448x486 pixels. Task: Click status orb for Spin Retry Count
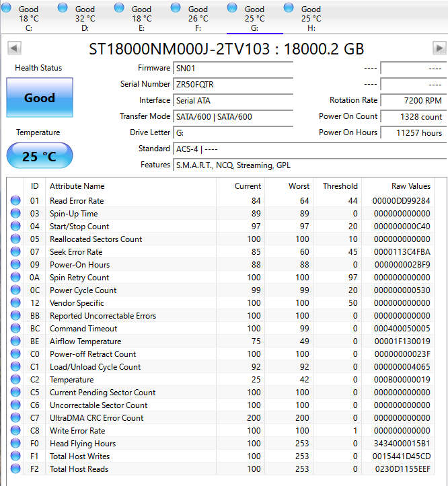point(15,277)
